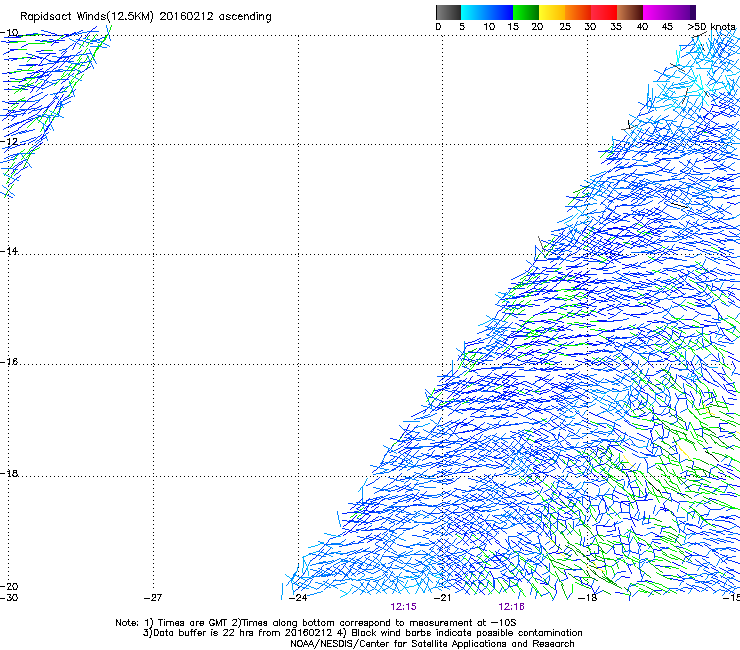Image resolution: width=740 pixels, height=650 pixels.
Task: Click the brown 35–40 knots color segment
Action: tap(630, 12)
